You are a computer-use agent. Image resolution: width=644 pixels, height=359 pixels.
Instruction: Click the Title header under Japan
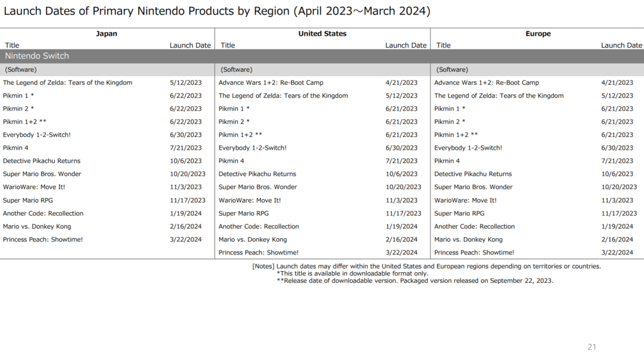[x=12, y=45]
